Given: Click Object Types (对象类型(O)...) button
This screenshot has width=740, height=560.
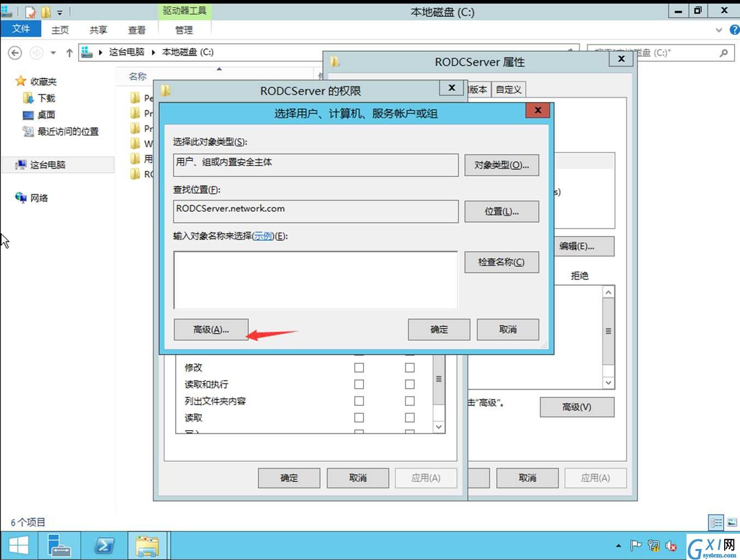Looking at the screenshot, I should pos(502,165).
